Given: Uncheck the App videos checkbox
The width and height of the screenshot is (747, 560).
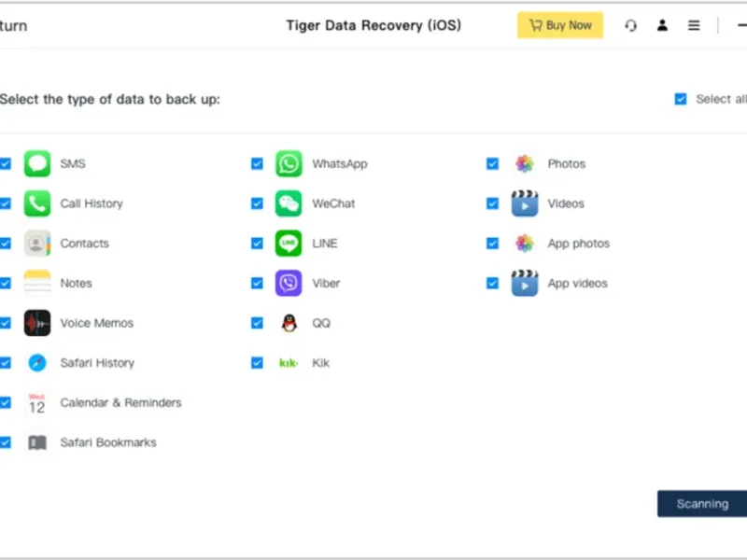Looking at the screenshot, I should [493, 284].
